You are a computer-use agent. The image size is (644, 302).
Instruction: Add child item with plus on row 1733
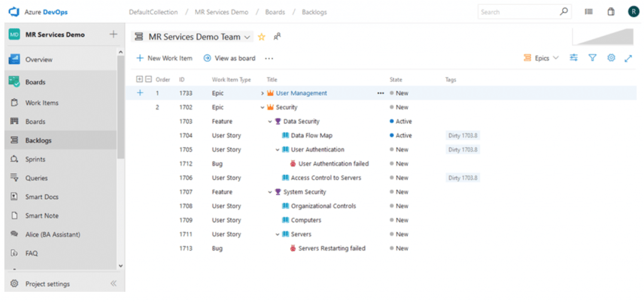[140, 93]
